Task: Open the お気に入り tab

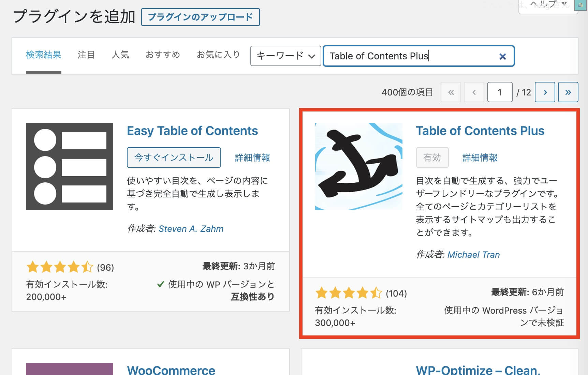Action: pos(218,55)
